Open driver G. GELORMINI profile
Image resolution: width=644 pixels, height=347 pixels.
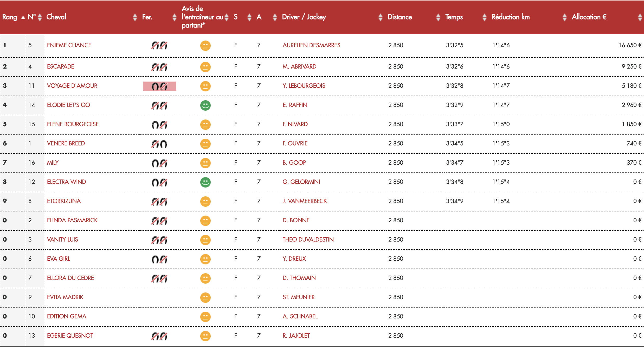coord(301,182)
